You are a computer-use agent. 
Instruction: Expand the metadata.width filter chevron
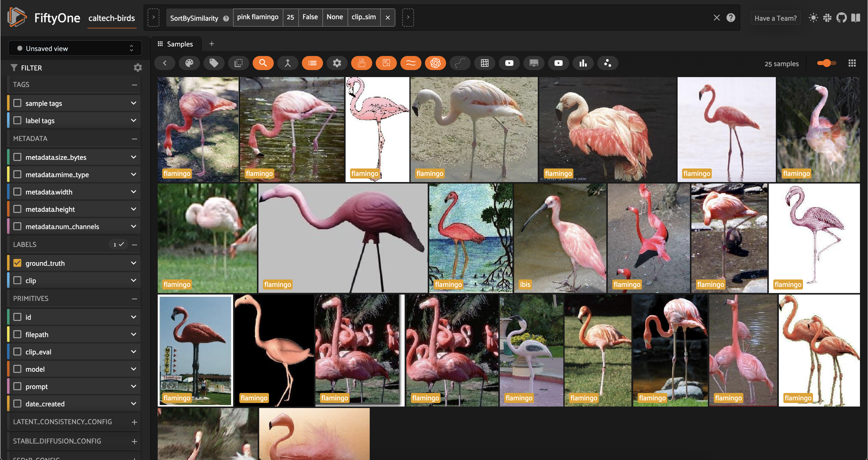coord(133,192)
